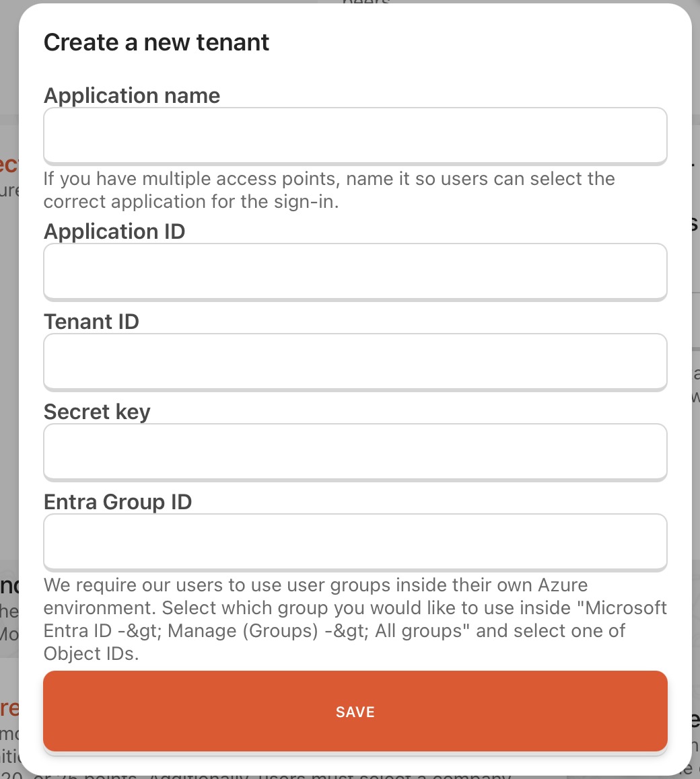700x779 pixels.
Task: Select the Tenant ID input field
Action: click(x=355, y=361)
